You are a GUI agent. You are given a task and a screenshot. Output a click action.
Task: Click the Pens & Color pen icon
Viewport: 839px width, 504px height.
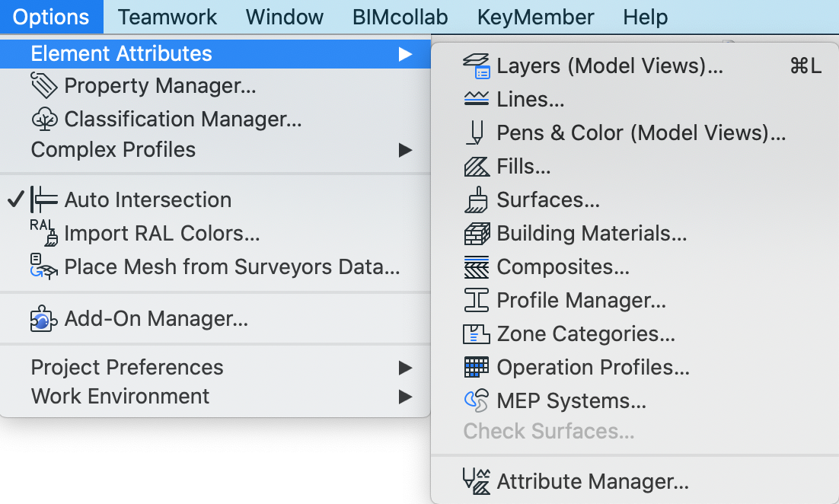(x=475, y=132)
